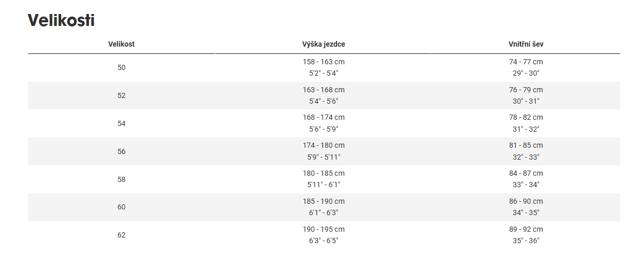Click the 190 - 195 cm rider height

click(324, 229)
